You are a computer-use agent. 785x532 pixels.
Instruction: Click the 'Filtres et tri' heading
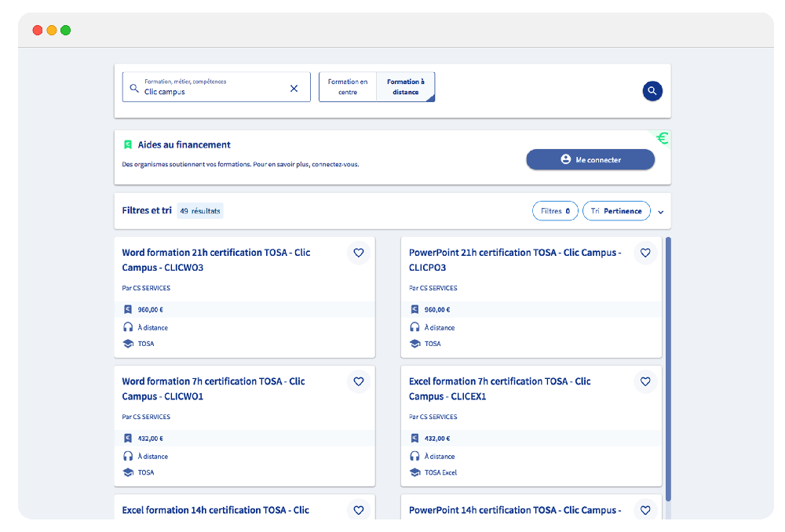point(147,211)
